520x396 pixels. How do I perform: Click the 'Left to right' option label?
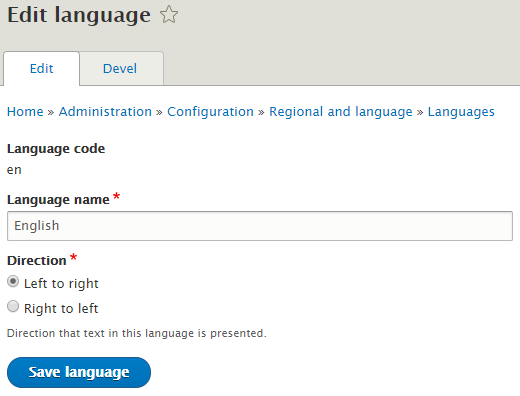(x=61, y=284)
